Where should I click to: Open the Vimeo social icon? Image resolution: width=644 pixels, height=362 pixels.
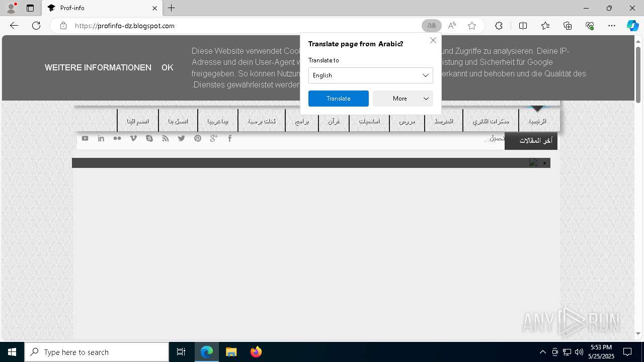tap(133, 138)
